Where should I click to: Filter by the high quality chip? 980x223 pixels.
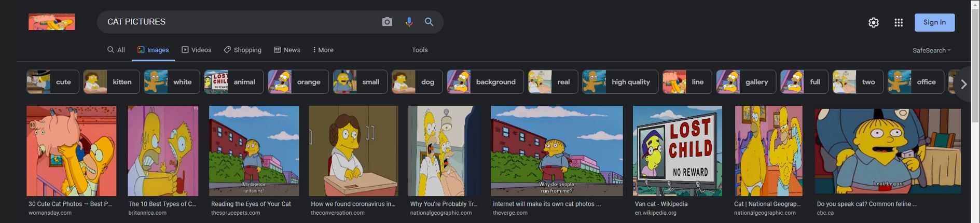[x=620, y=82]
